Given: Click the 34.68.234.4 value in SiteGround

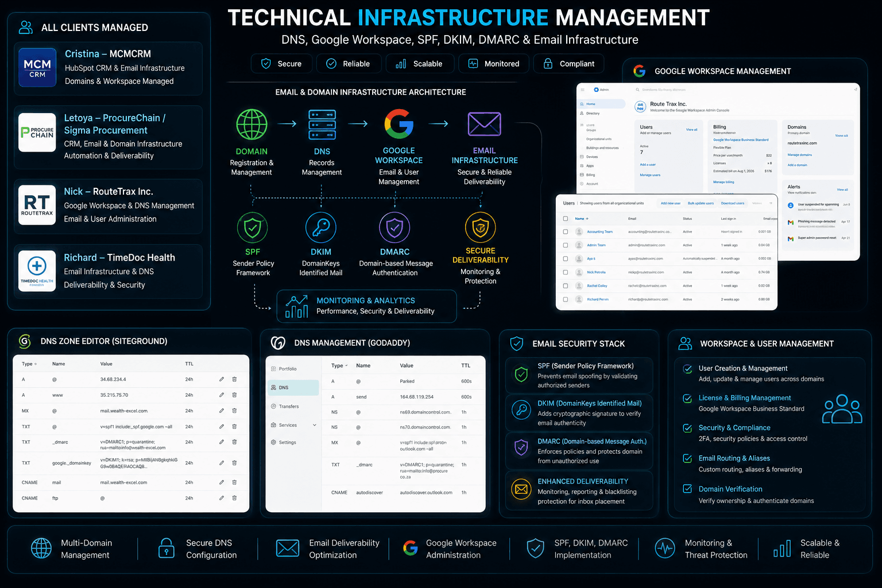Looking at the screenshot, I should (x=113, y=380).
